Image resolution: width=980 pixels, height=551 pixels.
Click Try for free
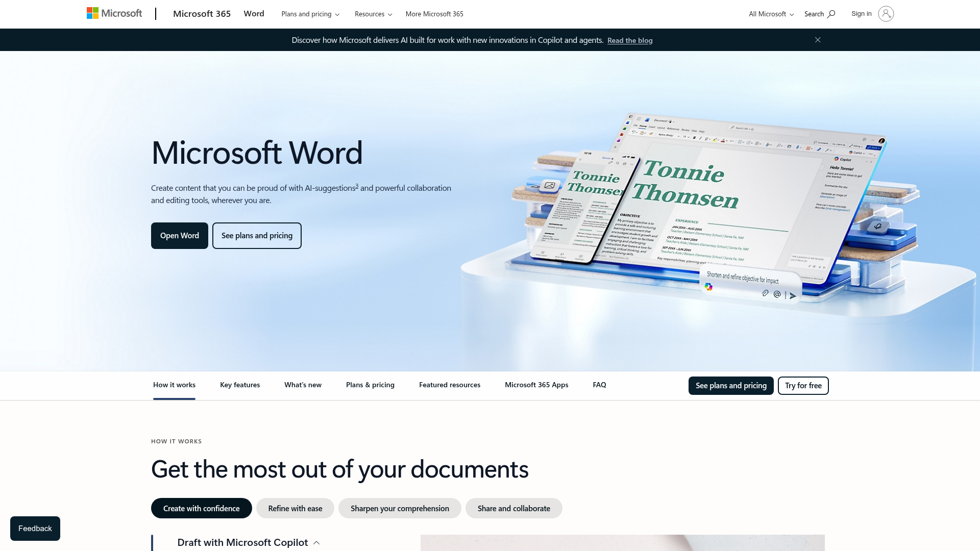pyautogui.click(x=803, y=386)
